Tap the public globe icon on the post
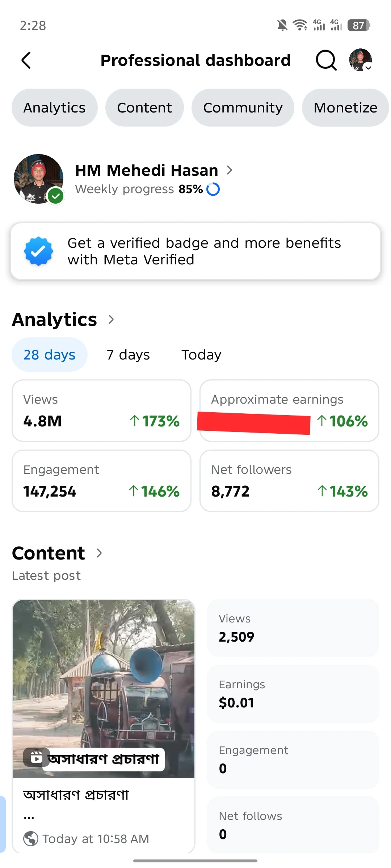Image resolution: width=391 pixels, height=868 pixels. click(31, 839)
